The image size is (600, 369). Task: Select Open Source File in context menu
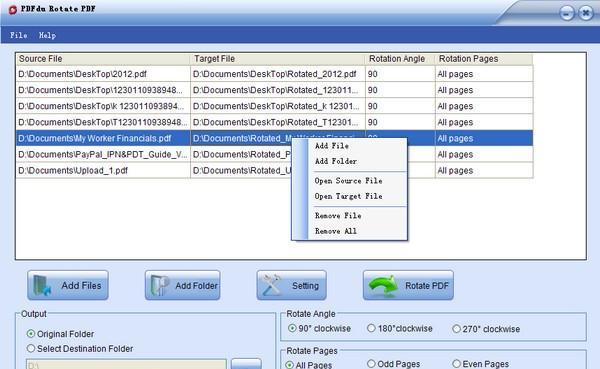tap(348, 181)
